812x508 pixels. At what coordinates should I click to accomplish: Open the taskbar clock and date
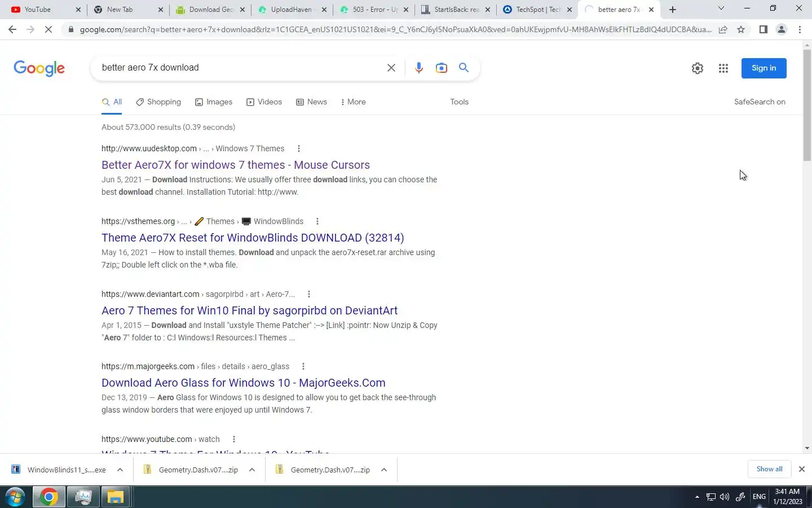[x=788, y=497]
